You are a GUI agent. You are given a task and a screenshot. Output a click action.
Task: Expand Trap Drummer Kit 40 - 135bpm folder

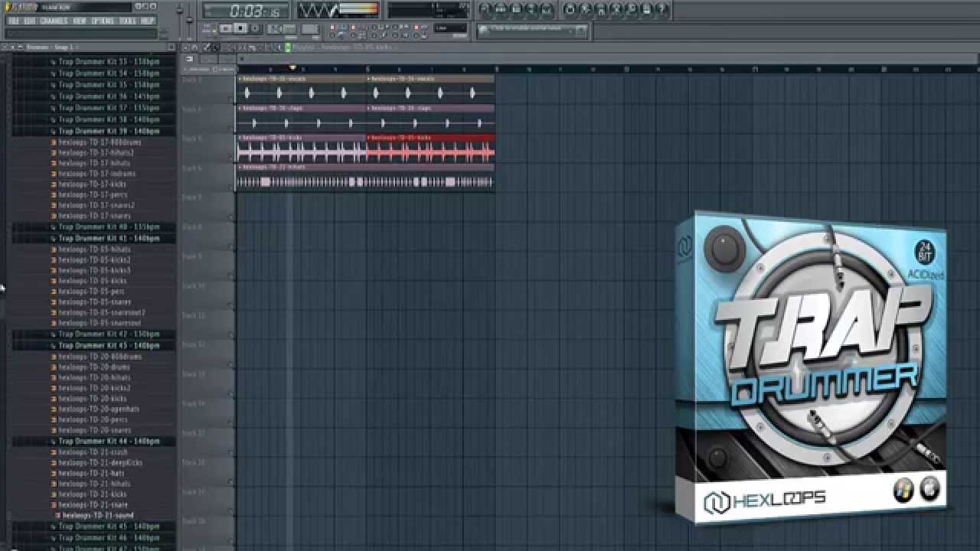[109, 227]
